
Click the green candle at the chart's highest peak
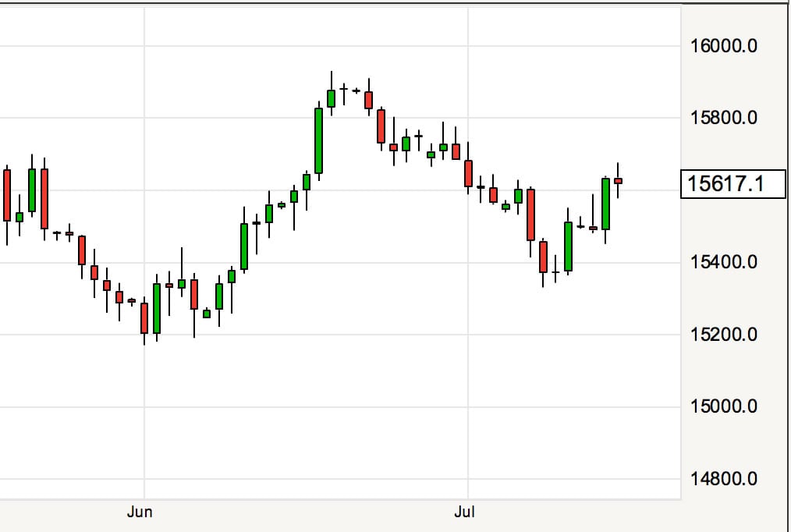(x=331, y=98)
